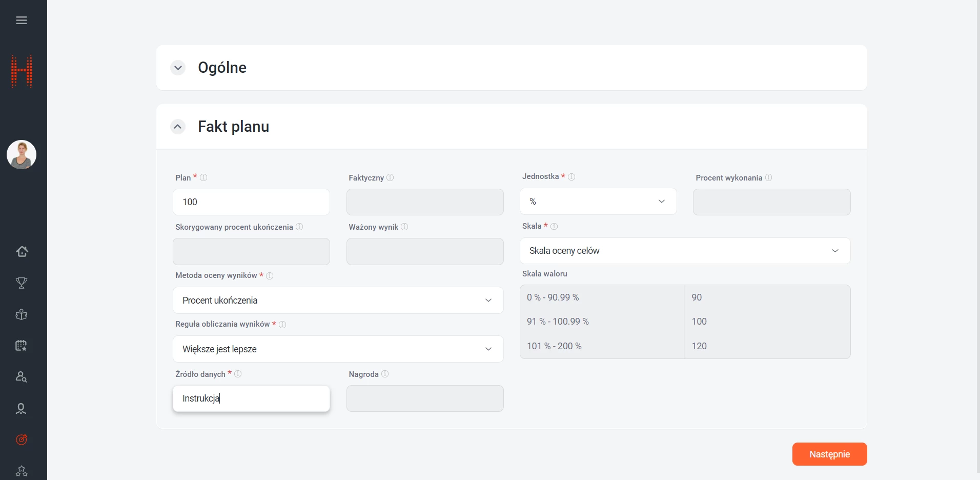Open the trophy achievements icon
The image size is (980, 480).
[22, 283]
